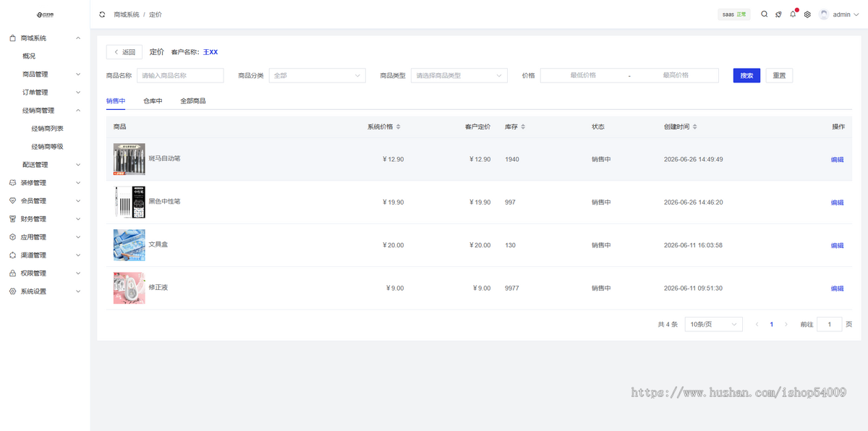Expand the 配送管理 submenu chevron

tap(78, 165)
